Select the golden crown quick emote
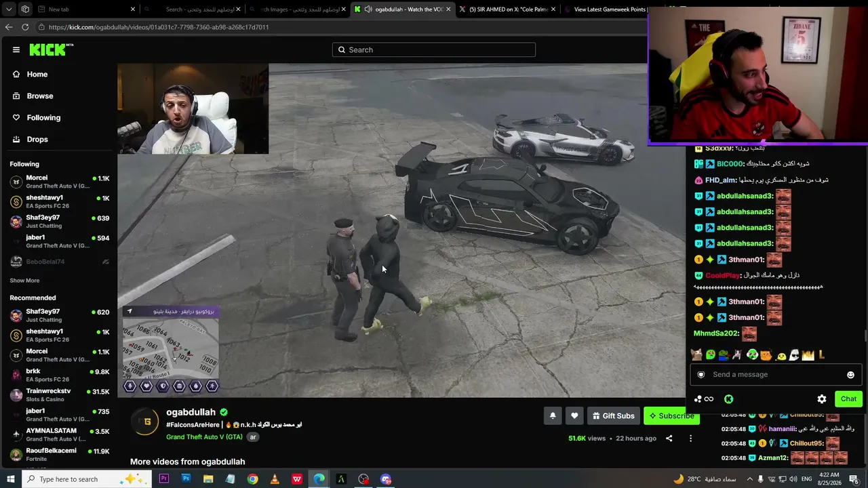Viewport: 868px width, 488px height. pos(808,354)
